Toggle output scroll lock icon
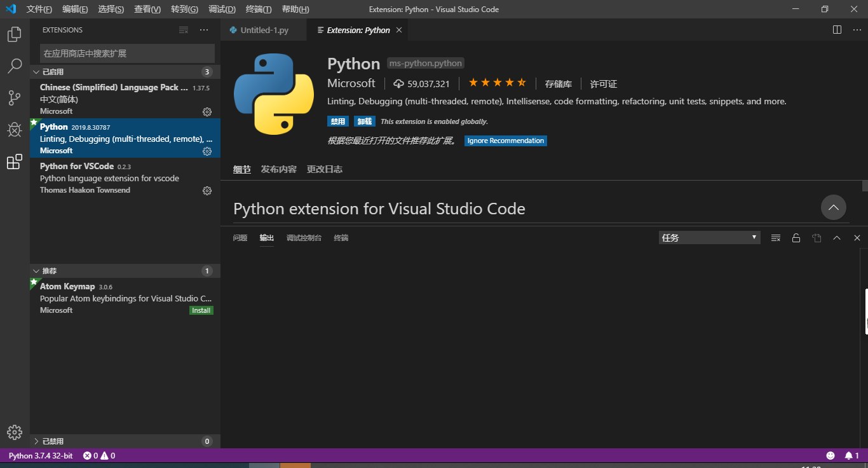Viewport: 868px width, 468px height. pos(796,238)
